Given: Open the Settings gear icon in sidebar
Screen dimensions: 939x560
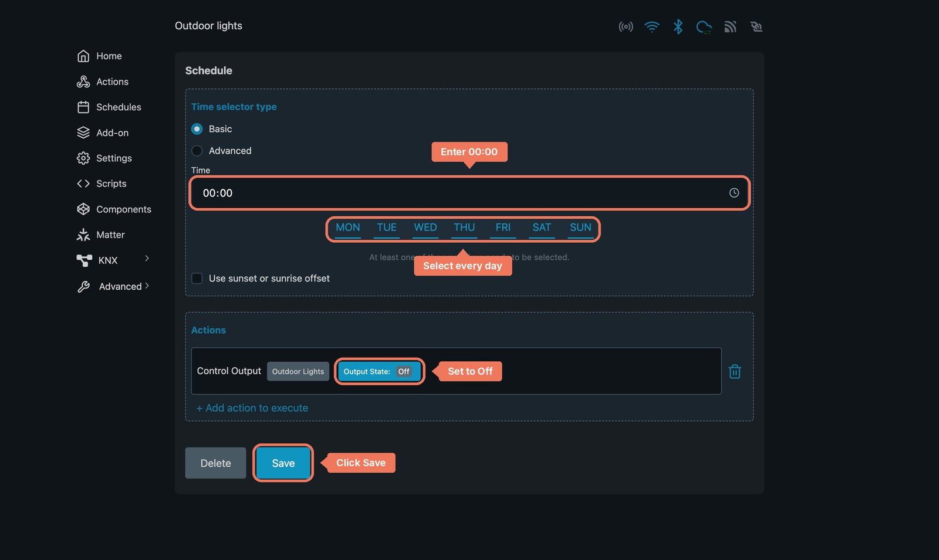Looking at the screenshot, I should click(x=83, y=158).
